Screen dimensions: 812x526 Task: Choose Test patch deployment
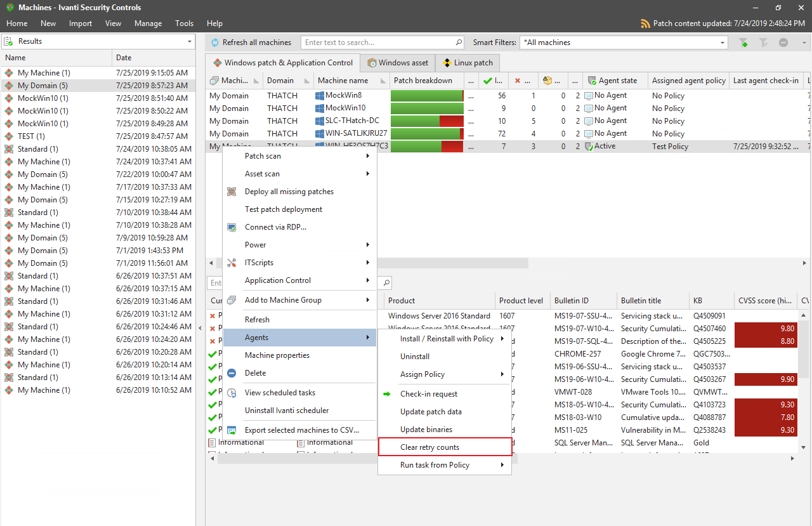(299, 209)
